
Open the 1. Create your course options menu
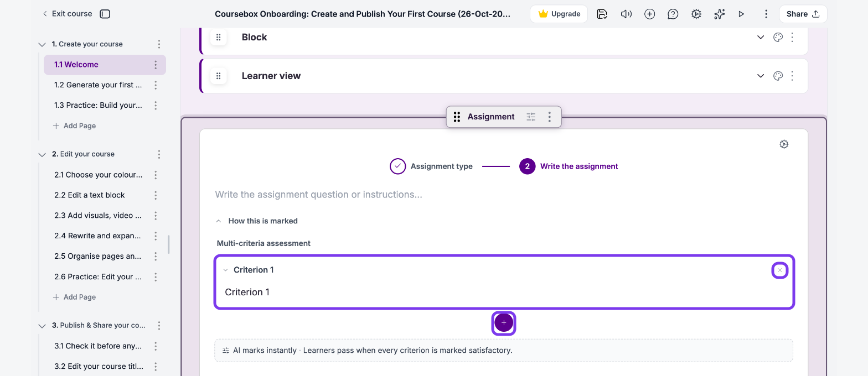pos(159,44)
